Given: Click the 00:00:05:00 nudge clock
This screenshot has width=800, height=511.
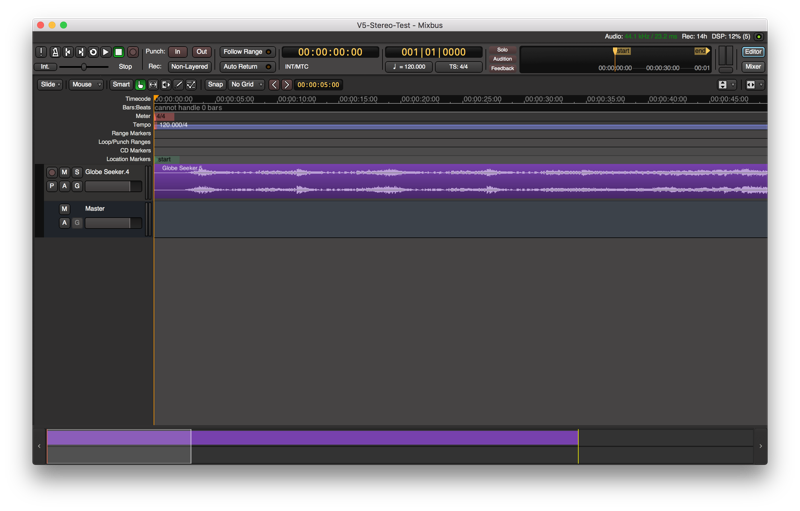Looking at the screenshot, I should click(x=318, y=85).
